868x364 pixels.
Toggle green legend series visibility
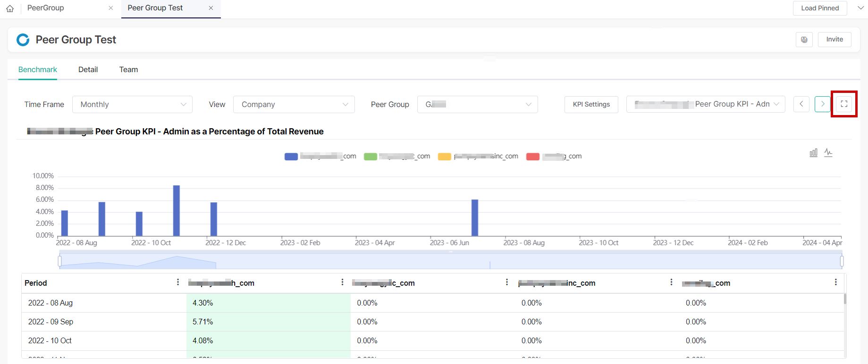click(371, 157)
